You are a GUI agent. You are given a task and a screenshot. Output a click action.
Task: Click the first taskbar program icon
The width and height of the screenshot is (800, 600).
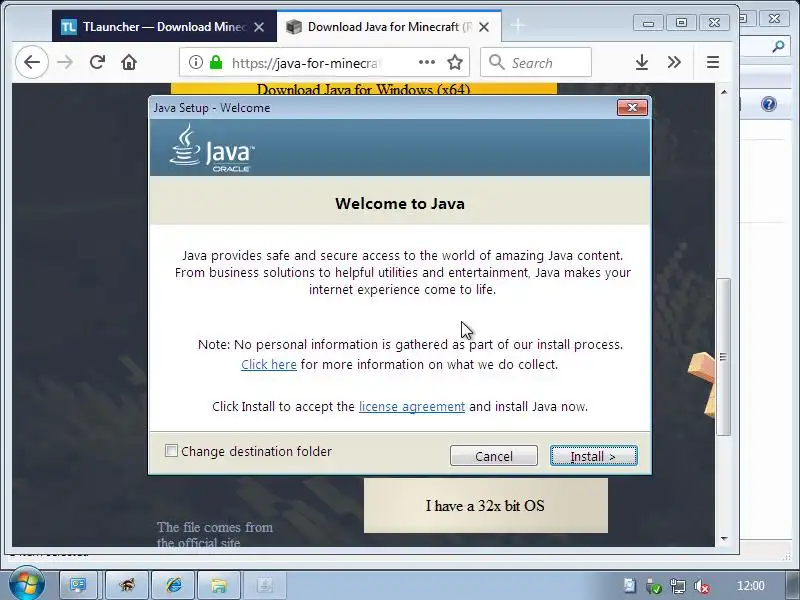click(79, 585)
